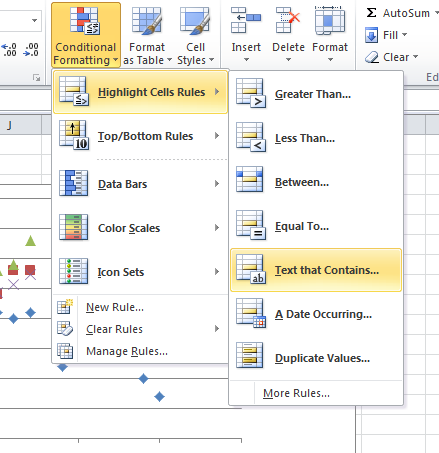Choose Between... menu entry
The width and height of the screenshot is (439, 453).
[x=316, y=182]
